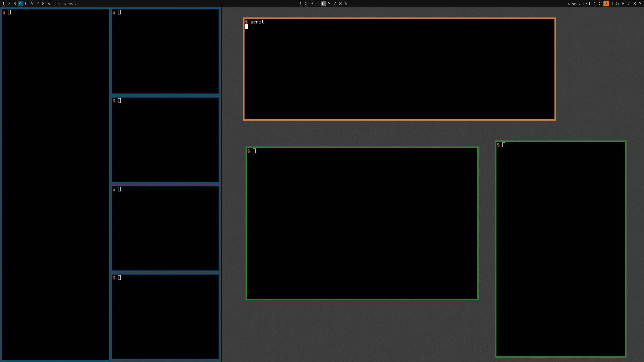644x362 pixels.
Task: Switch to workspace 5 in right bar
Action: click(618, 4)
